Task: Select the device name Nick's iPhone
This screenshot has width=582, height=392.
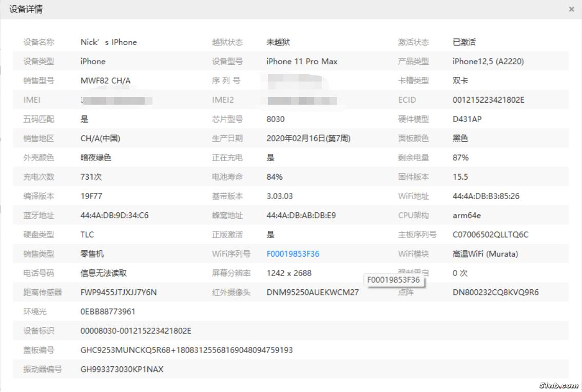Action: pos(109,42)
